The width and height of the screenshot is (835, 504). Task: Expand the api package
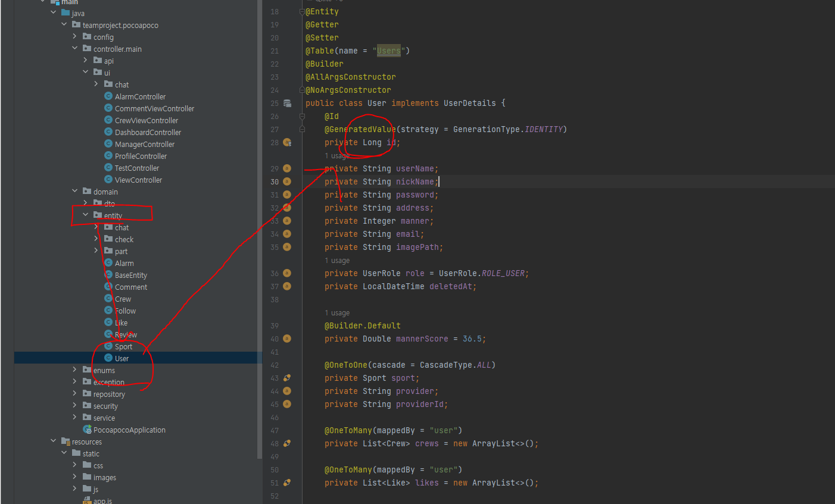86,60
